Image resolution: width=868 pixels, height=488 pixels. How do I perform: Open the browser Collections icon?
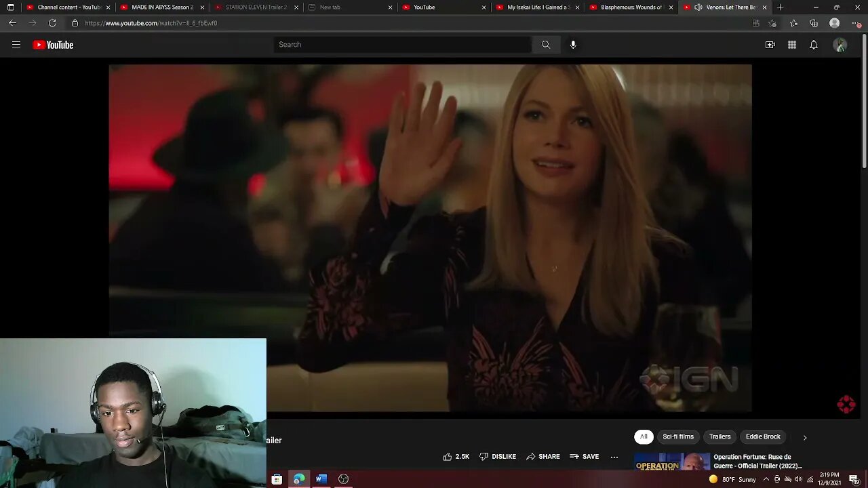(814, 23)
